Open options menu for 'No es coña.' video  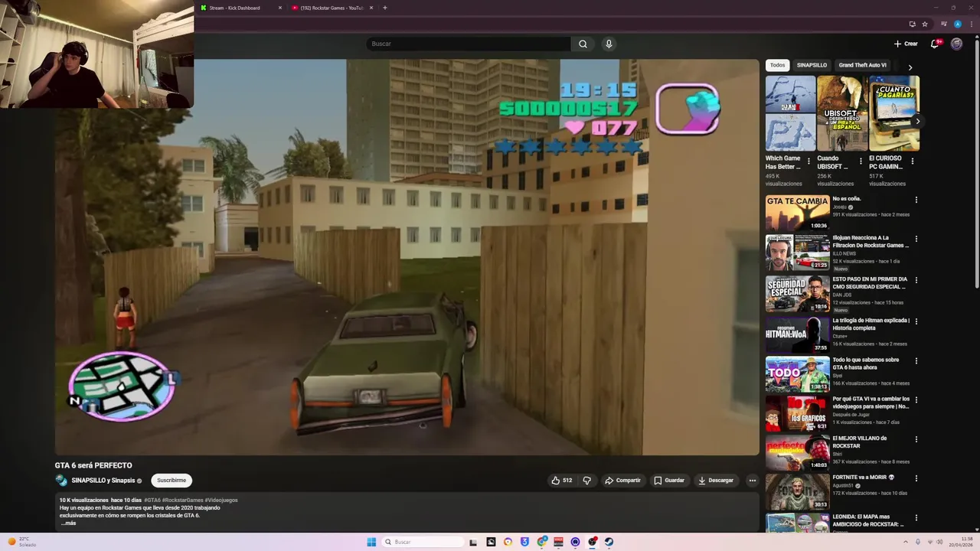tap(916, 201)
